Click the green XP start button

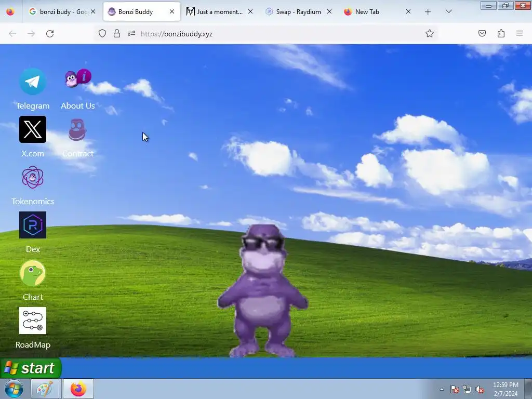click(31, 368)
